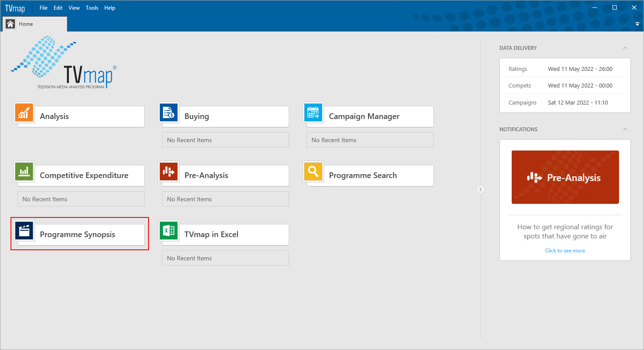
Task: Collapse the side panel with arrow
Action: [481, 189]
